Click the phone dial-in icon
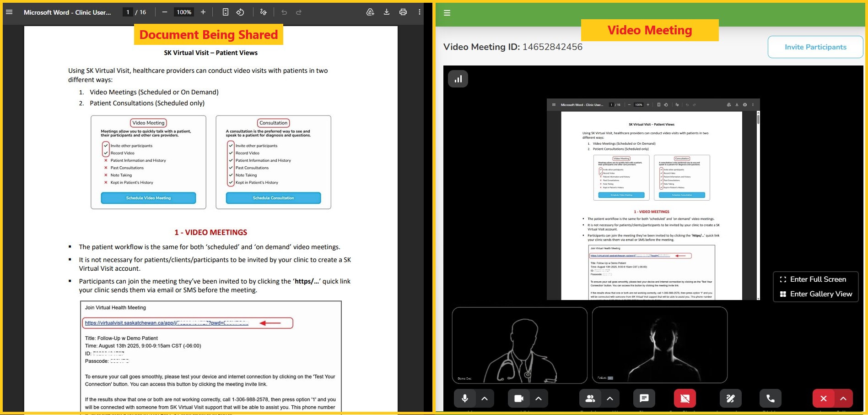This screenshot has height=415, width=868. (770, 399)
